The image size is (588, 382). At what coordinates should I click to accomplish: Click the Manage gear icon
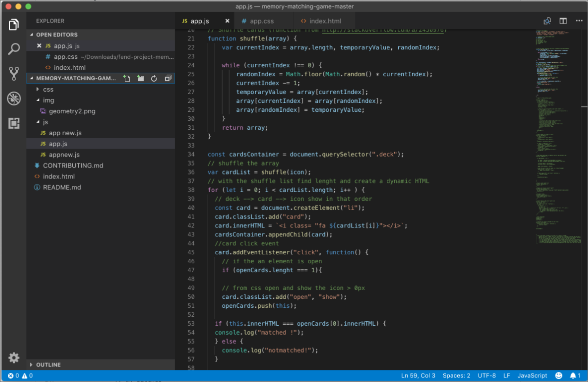13,358
